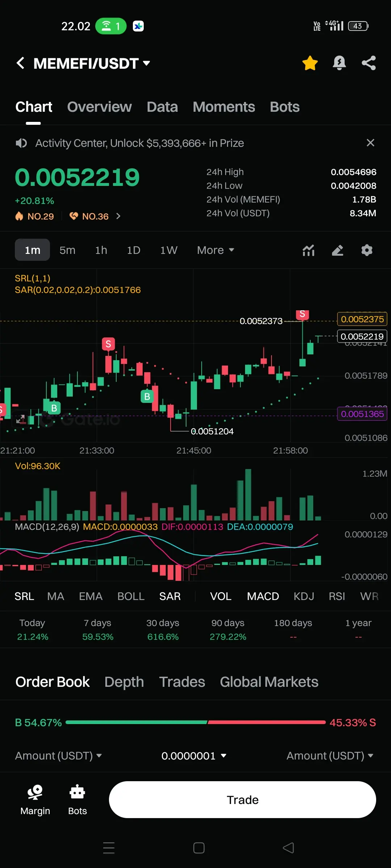This screenshot has width=391, height=868.
Task: Switch to the Data tab
Action: tap(162, 107)
